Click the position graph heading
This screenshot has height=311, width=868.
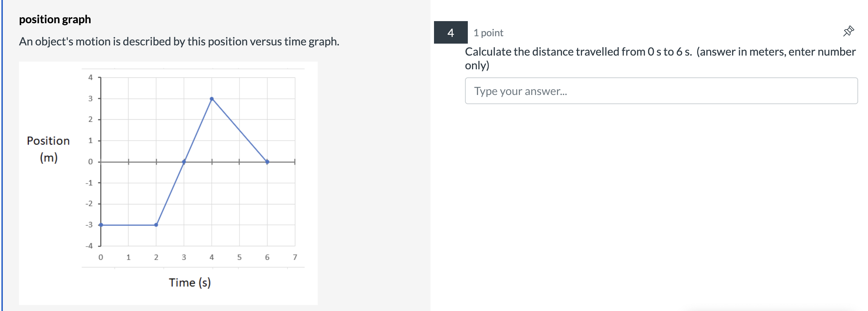[55, 19]
